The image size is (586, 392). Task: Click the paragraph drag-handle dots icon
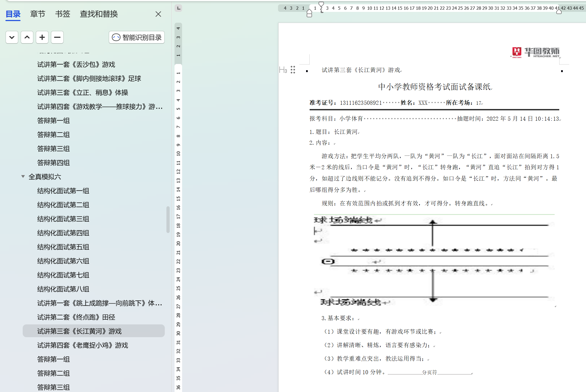point(293,70)
